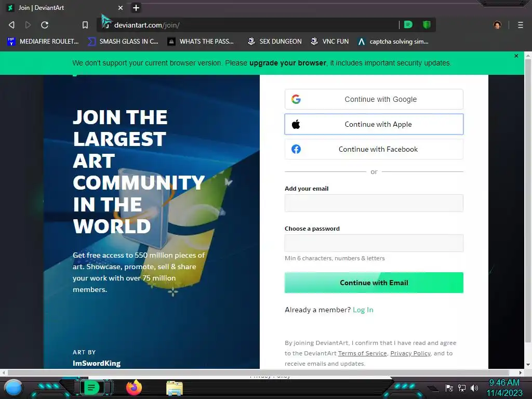Click the vertical scrollbar down arrow
The image size is (532, 399).
click(x=528, y=365)
